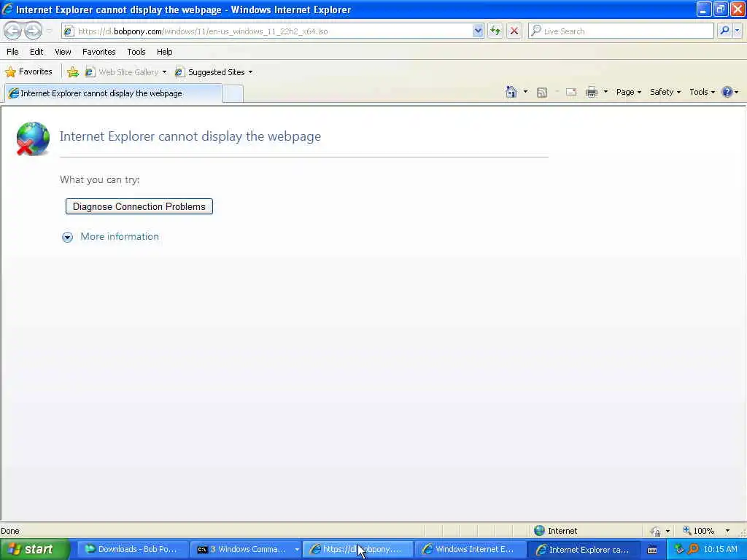
Task: Click the browser Forward arrow button
Action: tap(33, 31)
